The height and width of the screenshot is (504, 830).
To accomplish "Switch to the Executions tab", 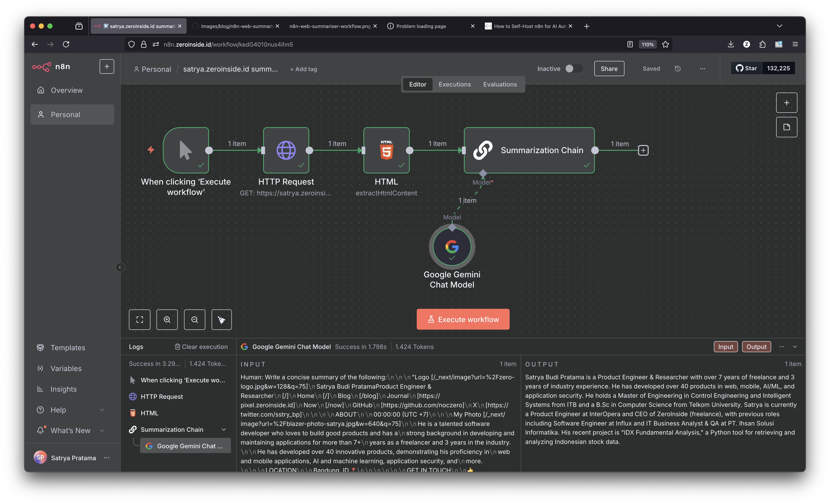I will (x=455, y=84).
